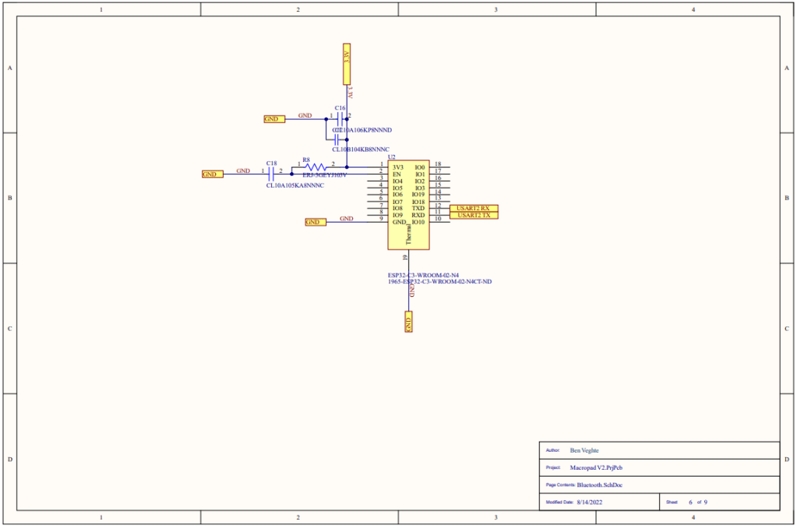
Task: Click capacitor C16 symbol
Action: (340, 118)
